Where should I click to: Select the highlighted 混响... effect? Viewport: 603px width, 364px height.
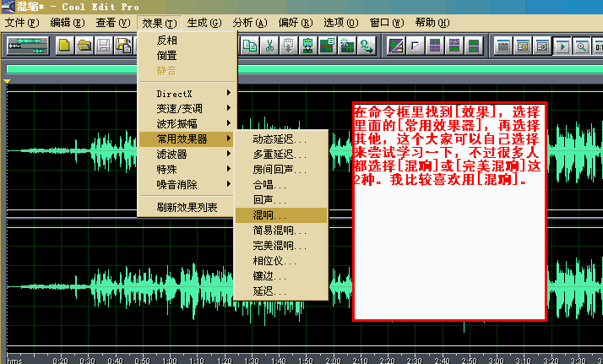point(281,215)
